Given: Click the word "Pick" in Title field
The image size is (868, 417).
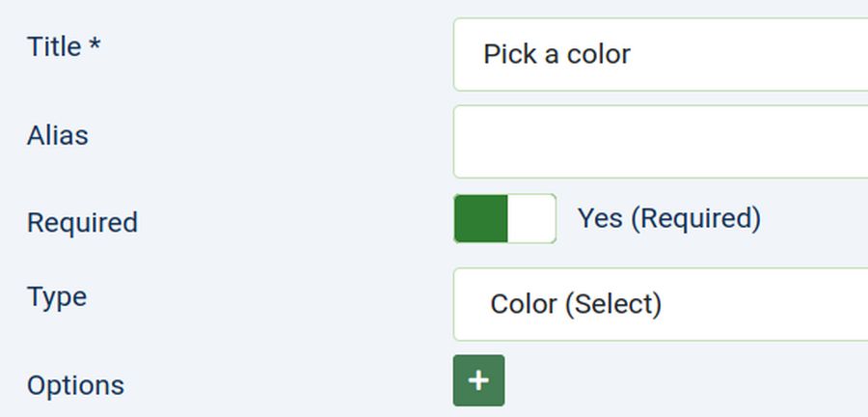Looking at the screenshot, I should pyautogui.click(x=508, y=54).
